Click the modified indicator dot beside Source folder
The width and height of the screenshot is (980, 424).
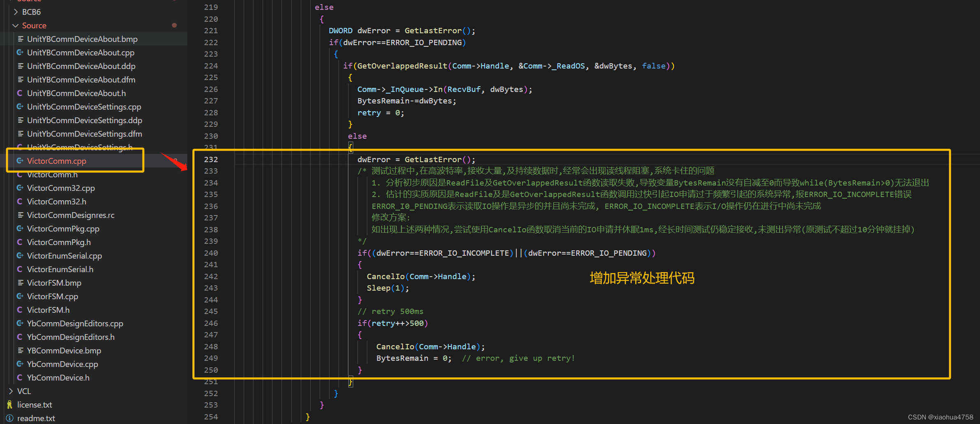click(x=174, y=25)
